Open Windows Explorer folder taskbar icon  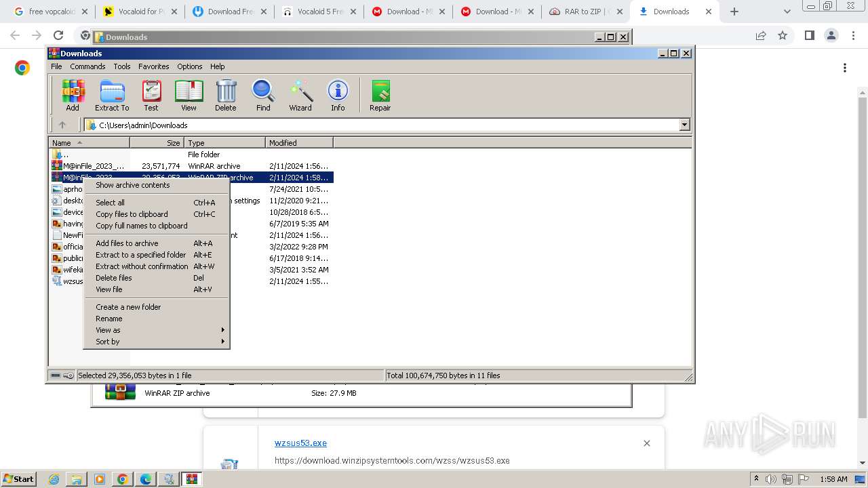[x=77, y=479]
